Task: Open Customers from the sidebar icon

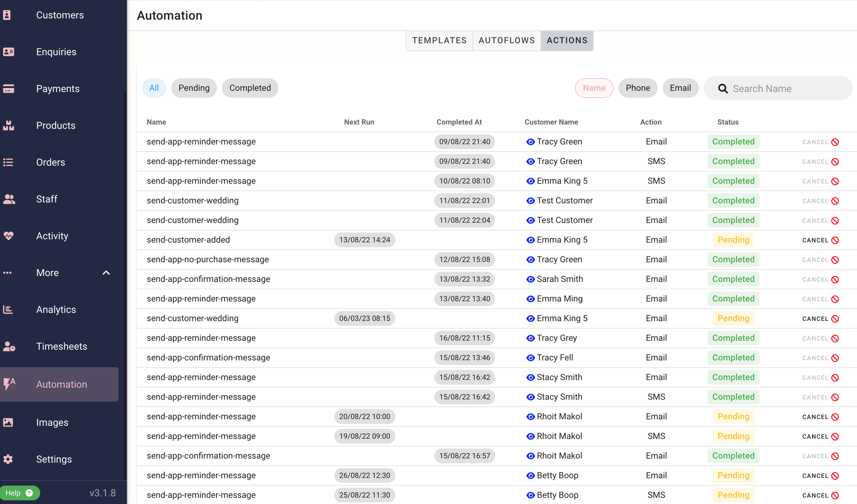Action: pyautogui.click(x=7, y=15)
